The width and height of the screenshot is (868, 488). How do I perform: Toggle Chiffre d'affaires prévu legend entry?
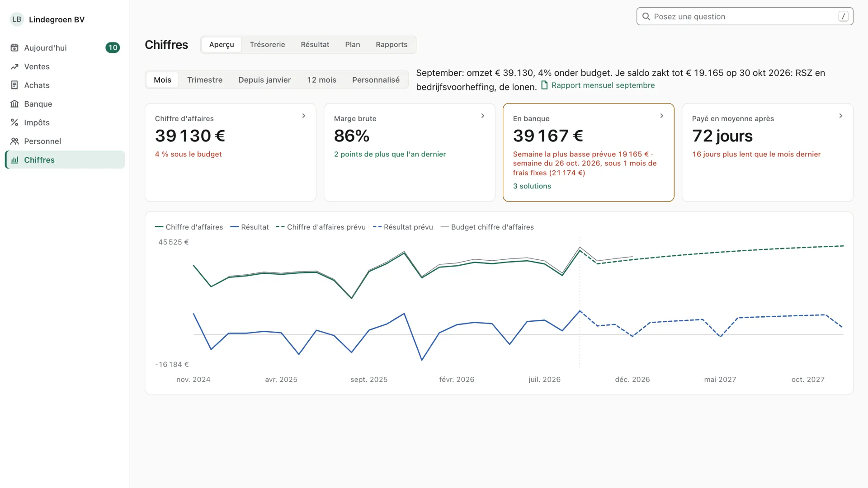click(x=321, y=227)
